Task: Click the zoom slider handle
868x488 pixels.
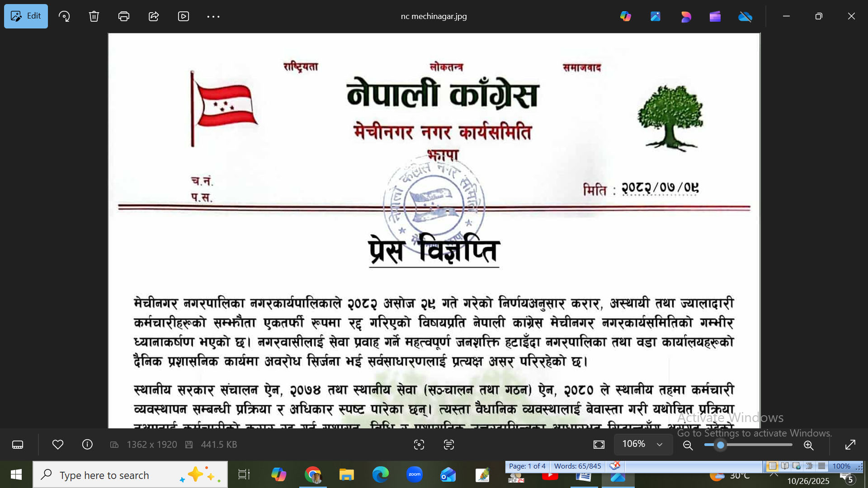Action: coord(721,445)
